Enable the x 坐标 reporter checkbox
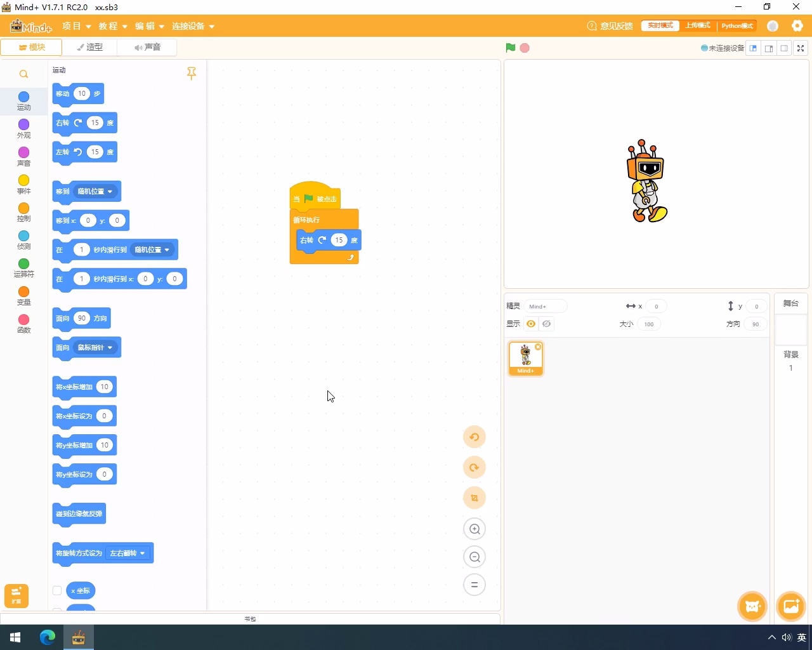Viewport: 812px width, 650px height. (57, 590)
